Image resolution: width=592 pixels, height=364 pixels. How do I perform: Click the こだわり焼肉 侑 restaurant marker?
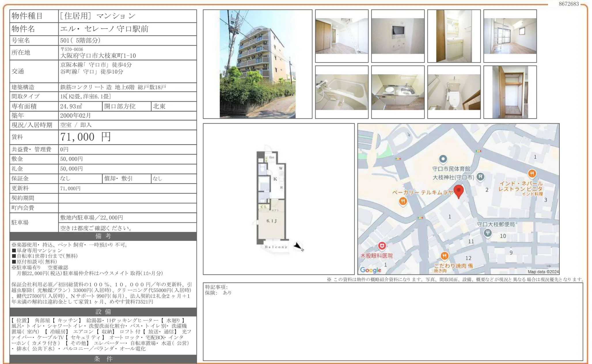click(x=444, y=256)
